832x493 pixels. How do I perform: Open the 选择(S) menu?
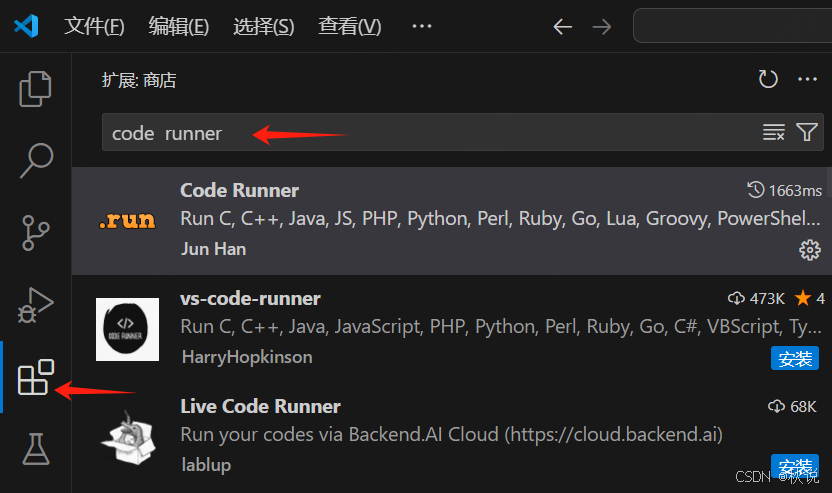pyautogui.click(x=264, y=26)
